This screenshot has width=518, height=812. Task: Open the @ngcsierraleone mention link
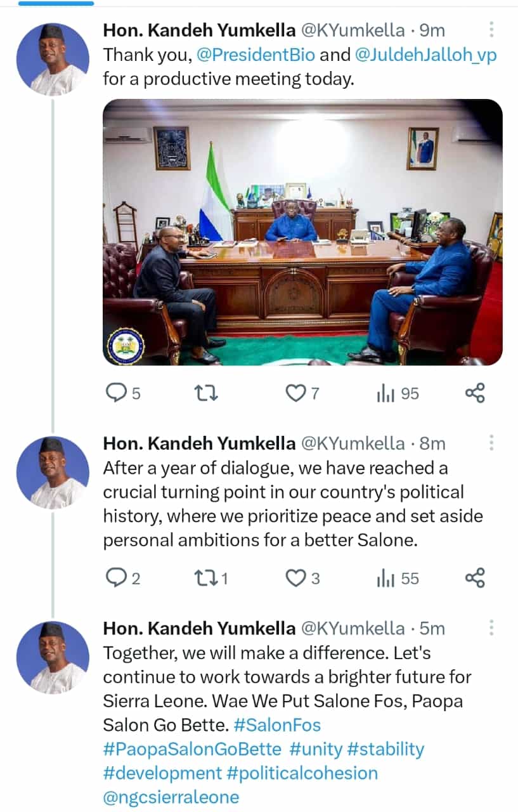pos(171,797)
